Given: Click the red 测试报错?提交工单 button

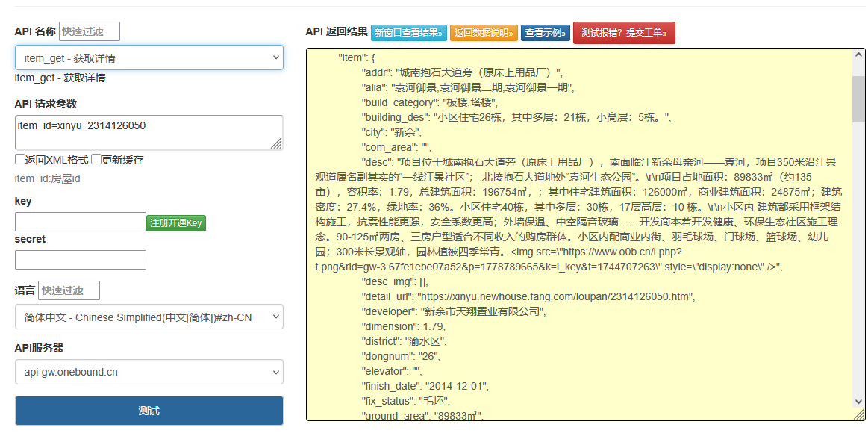Looking at the screenshot, I should tap(625, 33).
